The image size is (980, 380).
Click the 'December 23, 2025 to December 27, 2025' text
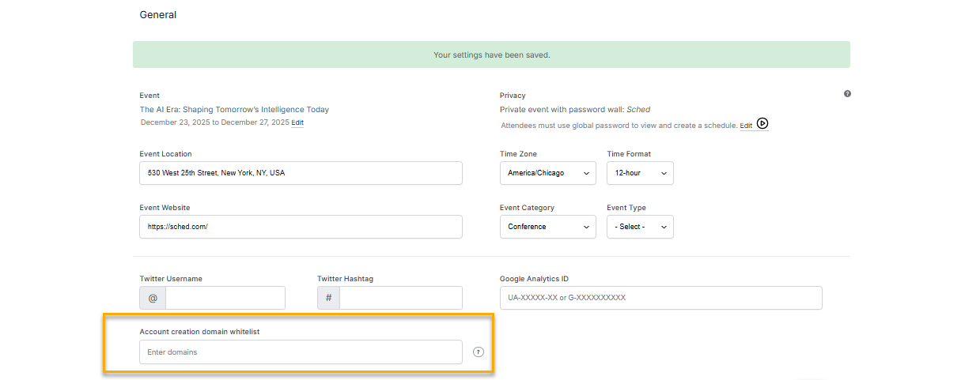tap(214, 122)
